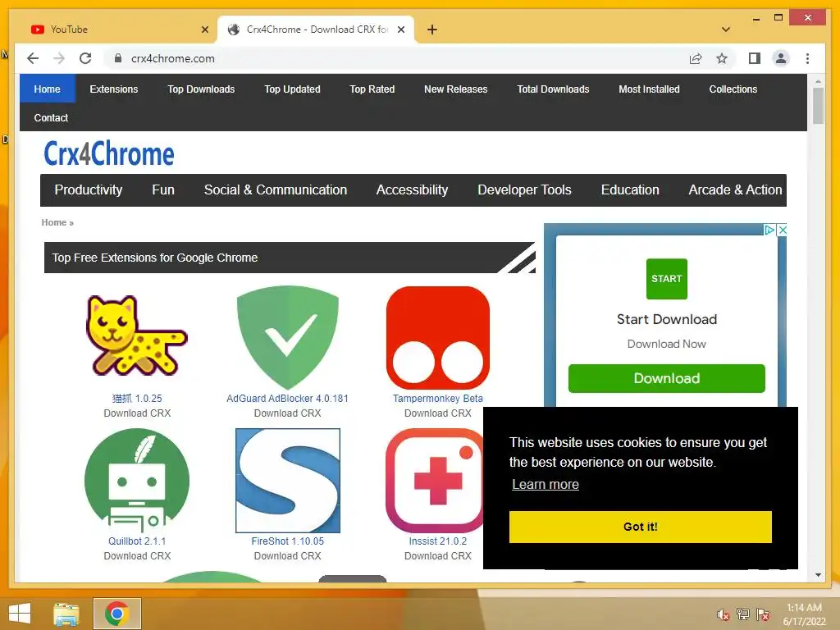This screenshot has width=840, height=630.
Task: Open the AdChoices triangle icon
Action: [x=769, y=230]
